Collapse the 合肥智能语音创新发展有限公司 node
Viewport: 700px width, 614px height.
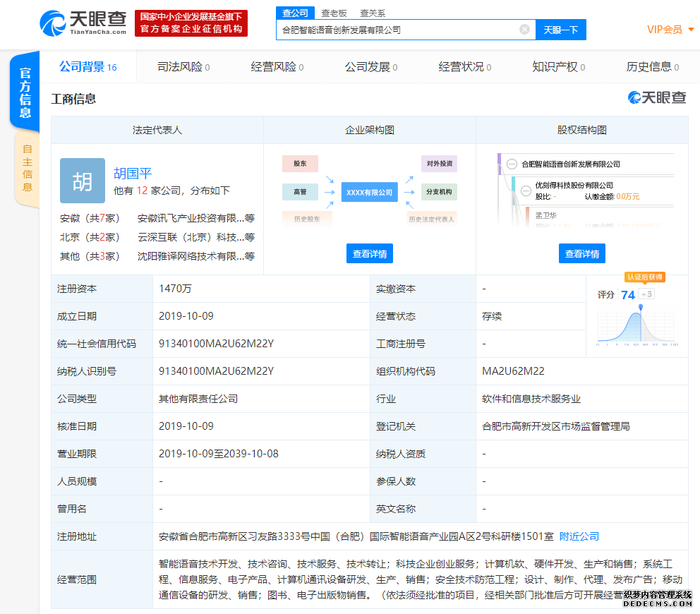coord(512,164)
